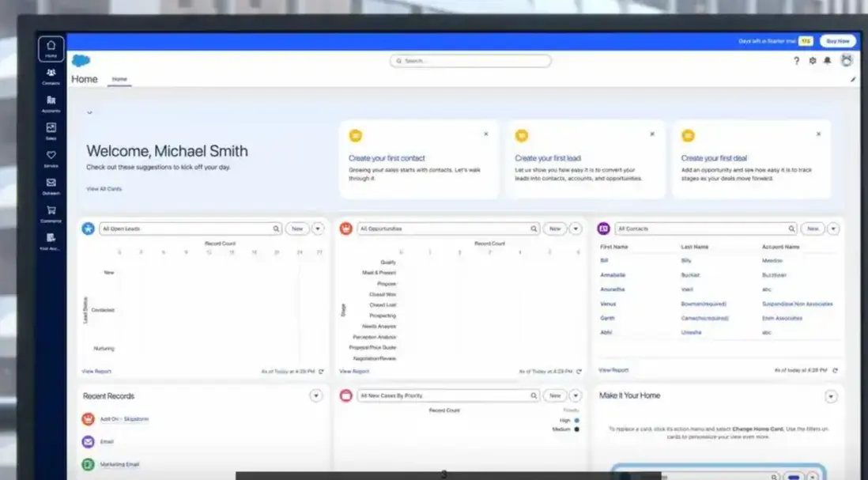This screenshot has height=480, width=868.
Task: Click All New Cases By Priority field
Action: 448,395
